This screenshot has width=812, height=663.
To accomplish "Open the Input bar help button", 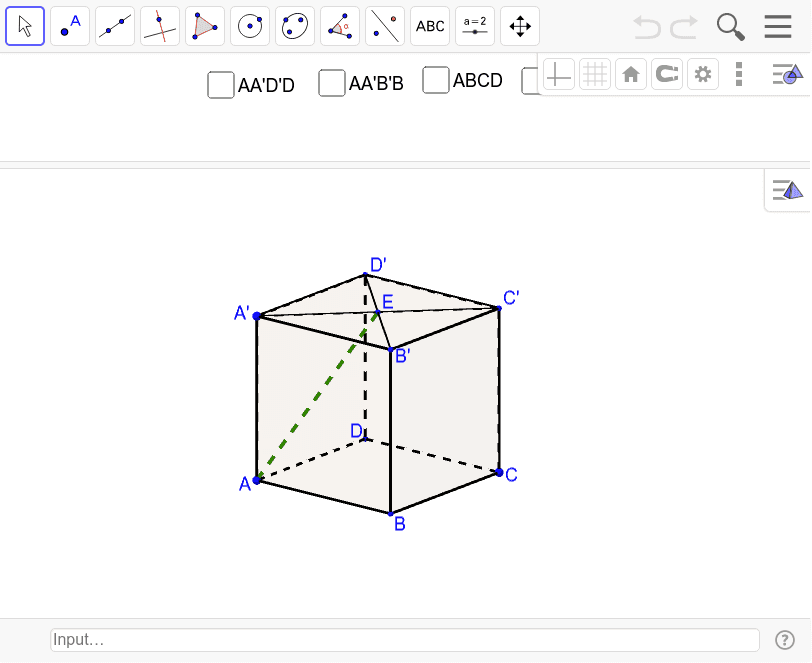I will pos(785,640).
